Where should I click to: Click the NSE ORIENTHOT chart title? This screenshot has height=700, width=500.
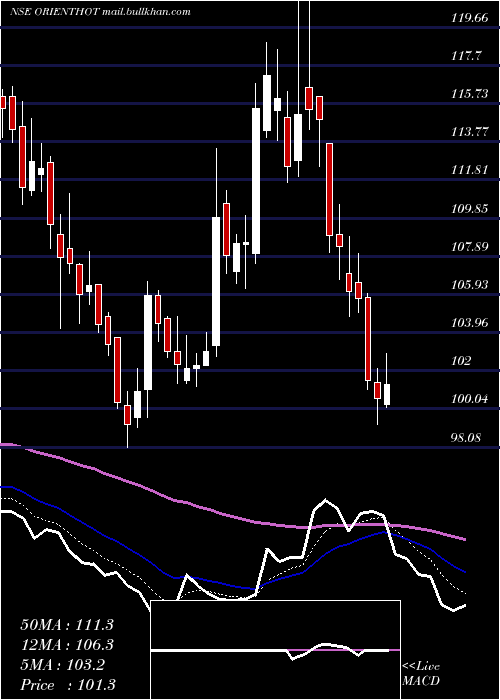point(100,11)
